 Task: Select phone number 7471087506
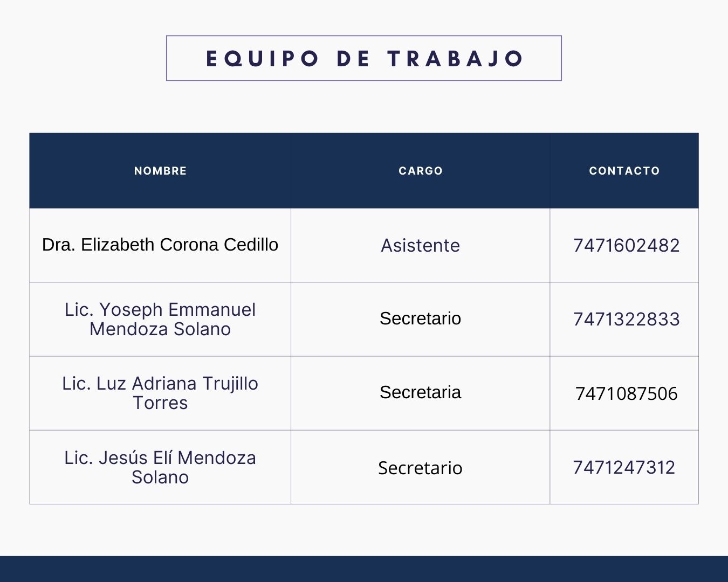tap(626, 393)
